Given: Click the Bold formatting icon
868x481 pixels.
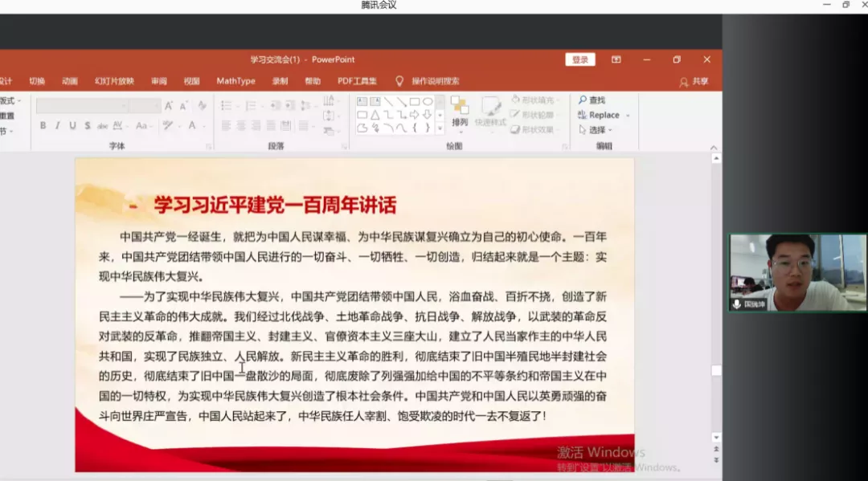Looking at the screenshot, I should (43, 126).
